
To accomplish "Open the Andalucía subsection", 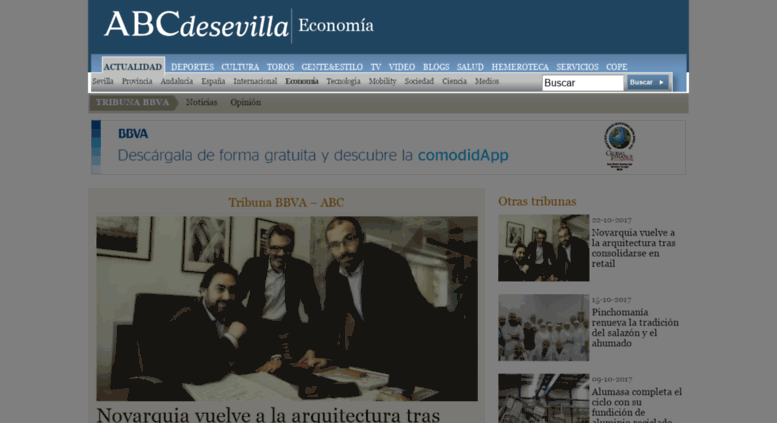I will point(176,81).
